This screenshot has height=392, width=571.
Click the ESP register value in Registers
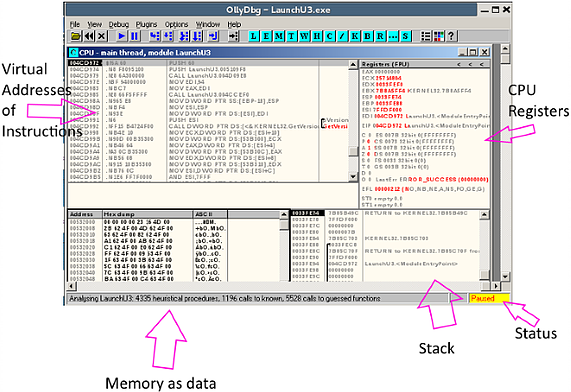pyautogui.click(x=389, y=97)
